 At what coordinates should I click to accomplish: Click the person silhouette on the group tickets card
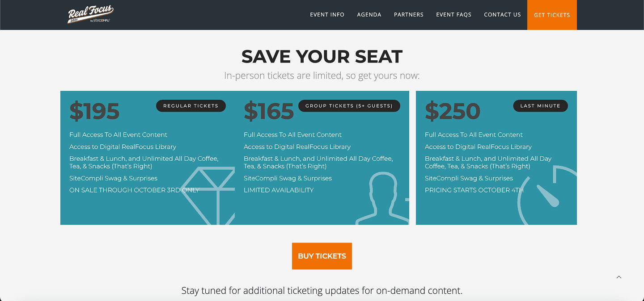[x=382, y=196]
